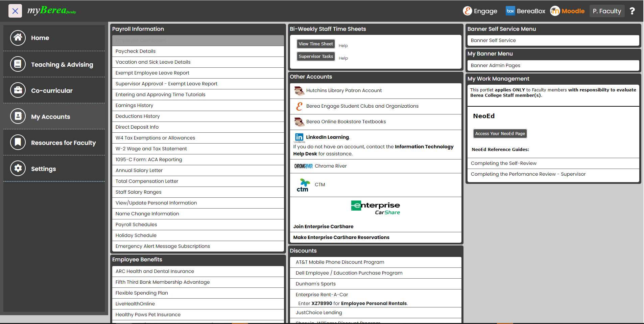Open the Paycheck Details link
This screenshot has width=644, height=324.
(136, 51)
